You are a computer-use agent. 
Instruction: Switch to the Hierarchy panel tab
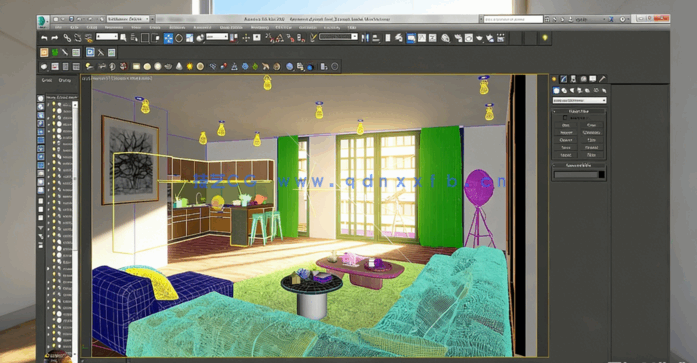[x=573, y=79]
